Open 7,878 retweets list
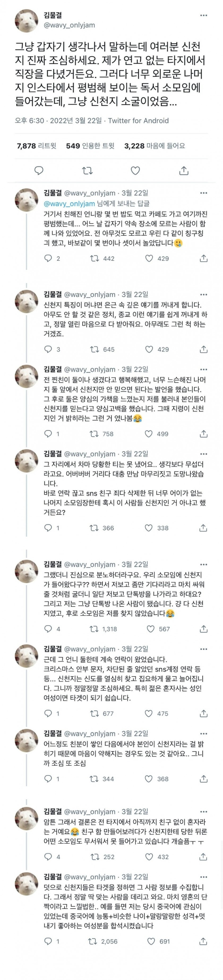223x980 pixels. pyautogui.click(x=36, y=146)
